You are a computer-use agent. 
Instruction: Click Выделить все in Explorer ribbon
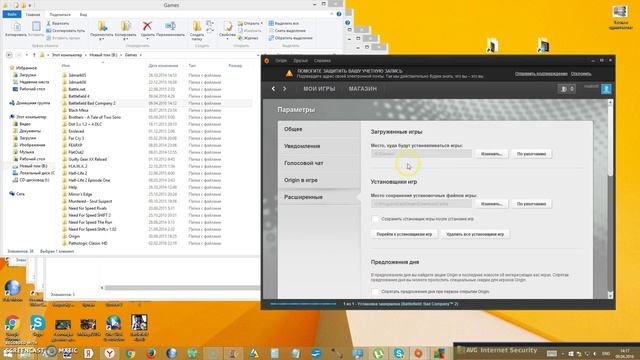[284, 23]
